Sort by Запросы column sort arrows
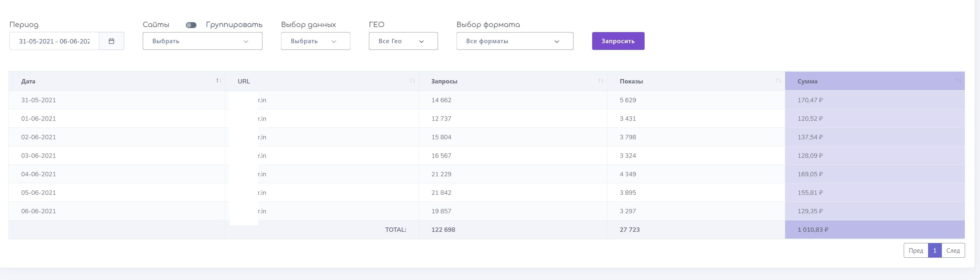The height and width of the screenshot is (280, 980). click(x=601, y=81)
